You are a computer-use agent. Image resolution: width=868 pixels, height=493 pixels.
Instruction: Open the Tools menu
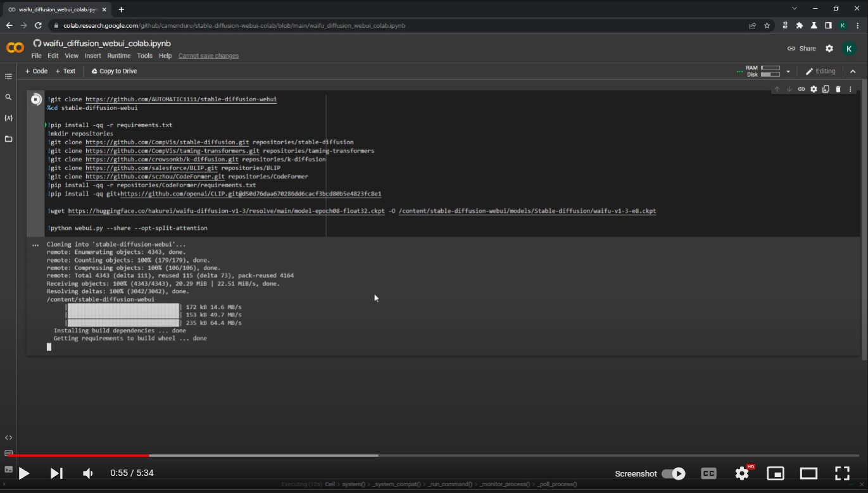[145, 56]
